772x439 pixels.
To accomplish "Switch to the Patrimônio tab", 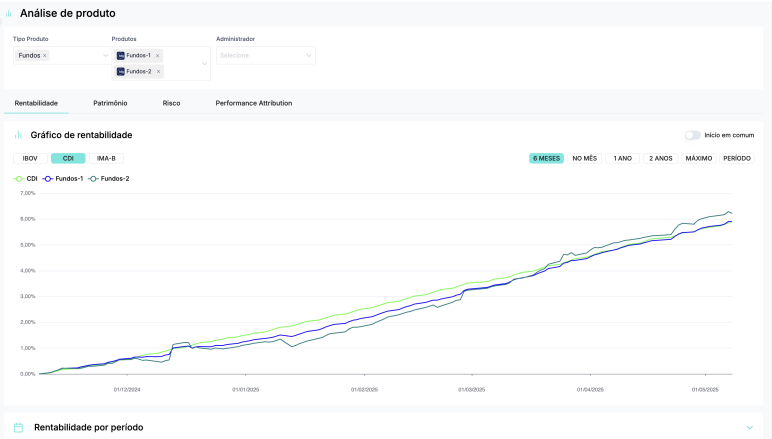I will click(110, 103).
